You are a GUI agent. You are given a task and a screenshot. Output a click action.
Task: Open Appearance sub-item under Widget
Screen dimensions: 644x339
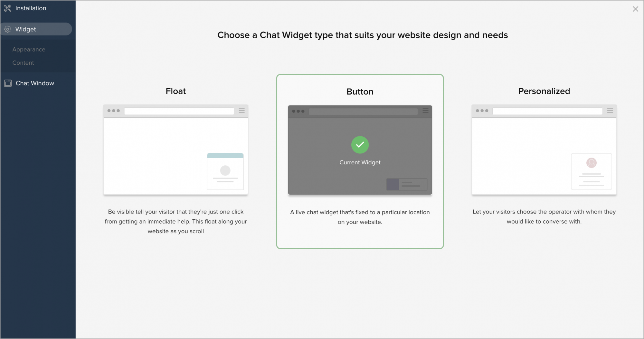[29, 50]
